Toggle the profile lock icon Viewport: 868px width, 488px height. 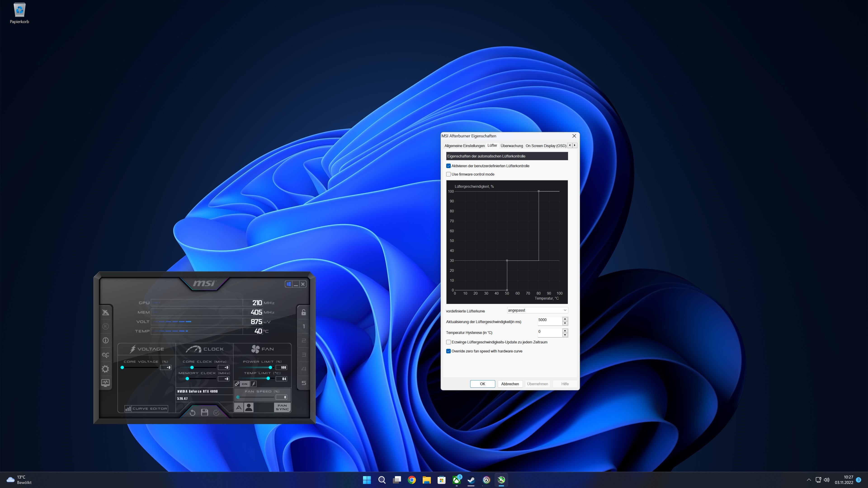tap(304, 312)
